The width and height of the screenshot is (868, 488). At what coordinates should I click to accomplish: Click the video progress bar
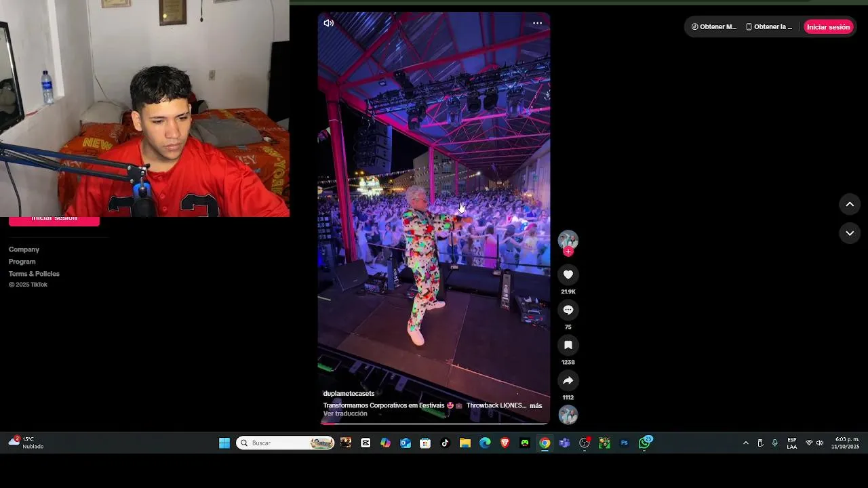[434, 423]
